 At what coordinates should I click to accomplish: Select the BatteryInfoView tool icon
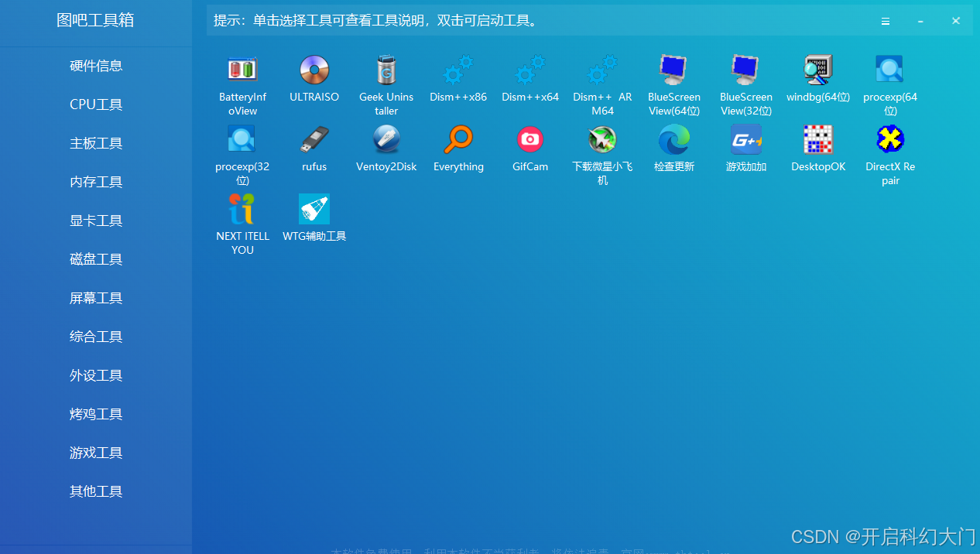pyautogui.click(x=242, y=70)
